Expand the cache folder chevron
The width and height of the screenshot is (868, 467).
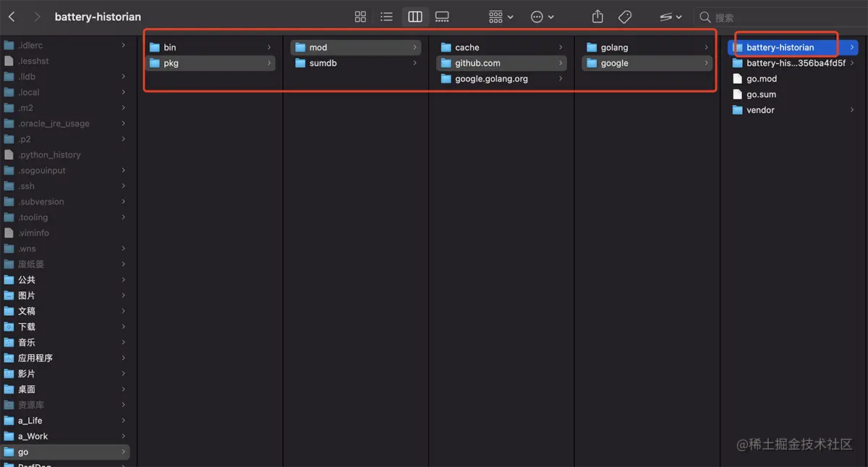point(561,48)
